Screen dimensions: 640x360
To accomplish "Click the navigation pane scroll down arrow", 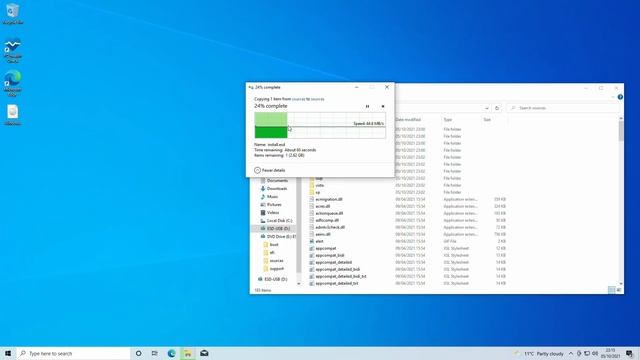I will 299,283.
